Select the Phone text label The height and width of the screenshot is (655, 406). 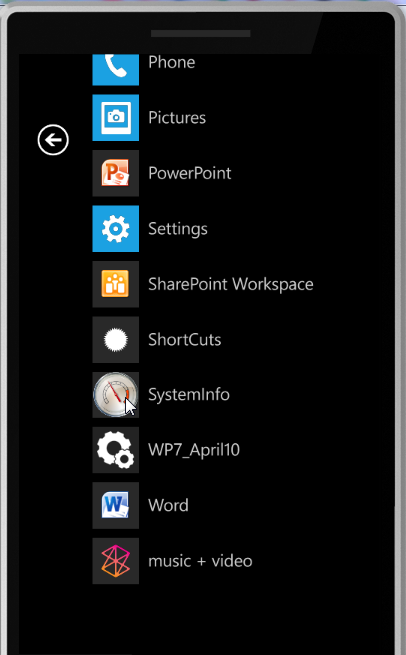(172, 62)
